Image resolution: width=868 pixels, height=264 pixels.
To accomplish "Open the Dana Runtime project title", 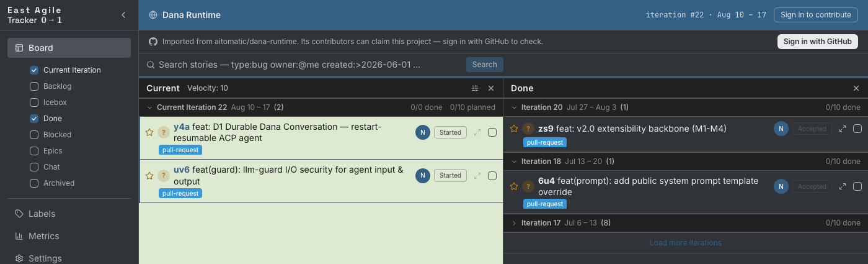I will tap(192, 15).
